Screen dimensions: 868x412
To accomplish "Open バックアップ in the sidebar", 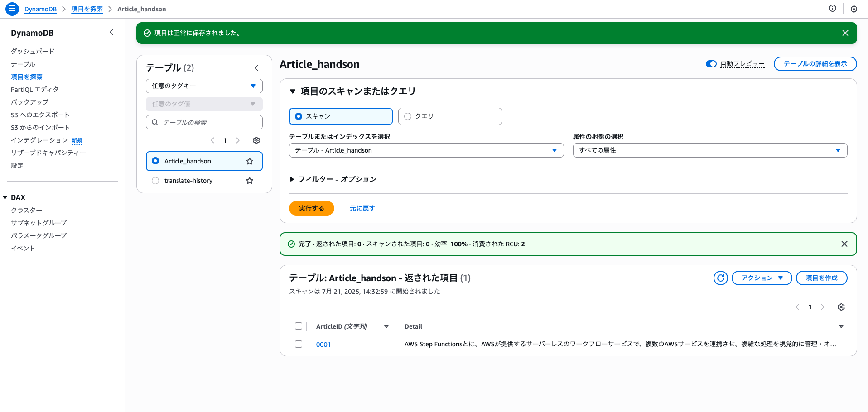I will tap(30, 102).
